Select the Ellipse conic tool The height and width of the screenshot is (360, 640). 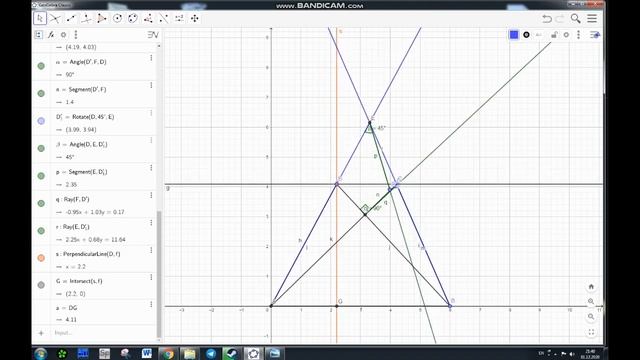[133, 18]
